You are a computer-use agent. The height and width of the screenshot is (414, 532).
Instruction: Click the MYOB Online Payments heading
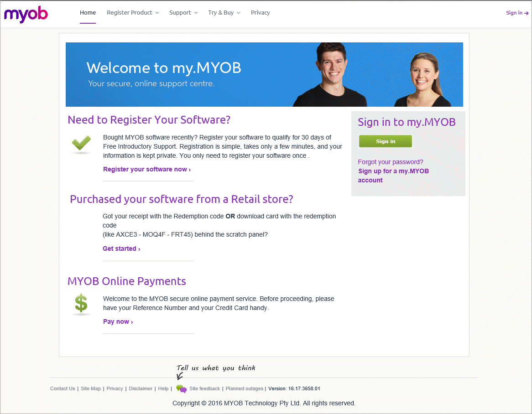[x=127, y=281]
